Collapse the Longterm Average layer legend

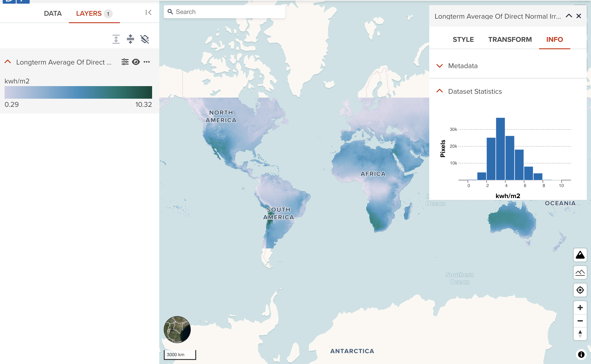(8, 62)
